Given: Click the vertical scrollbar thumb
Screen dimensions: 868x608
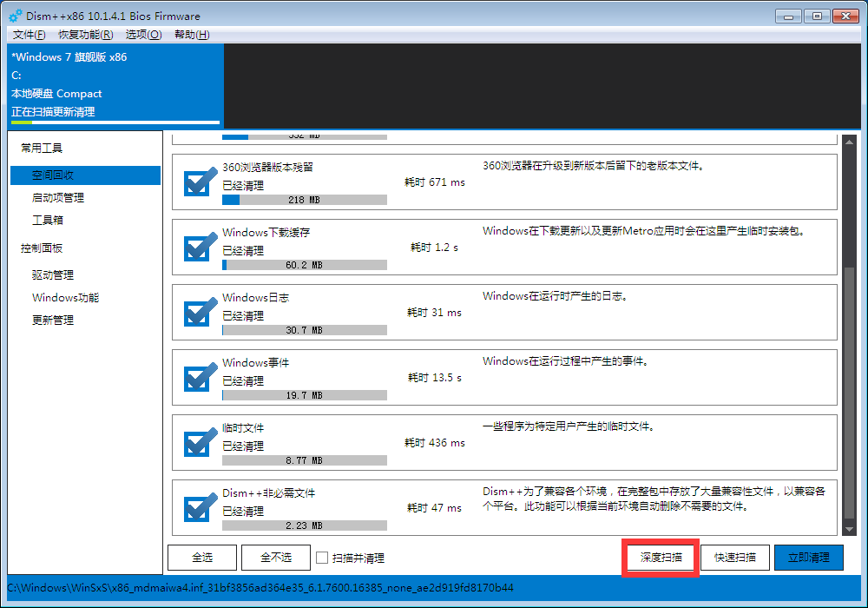Looking at the screenshot, I should click(x=849, y=393).
